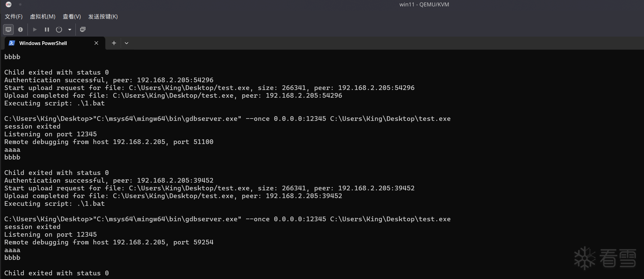Expand the shutdown options dropdown arrow
Screen dimensions: 644x279
[x=70, y=30]
